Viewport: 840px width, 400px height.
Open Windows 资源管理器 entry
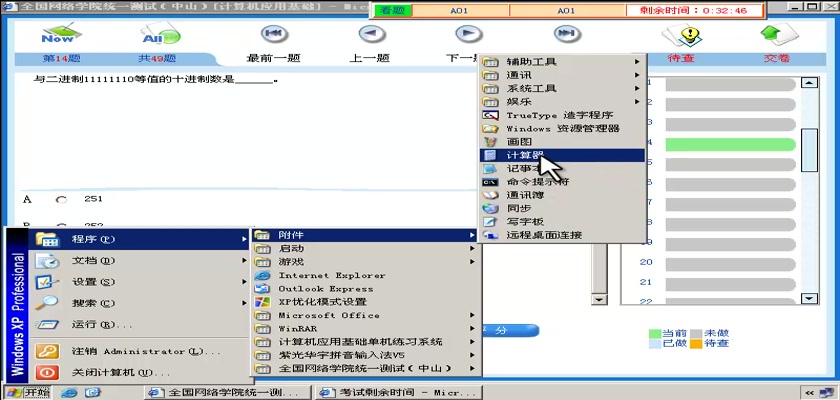click(x=562, y=129)
